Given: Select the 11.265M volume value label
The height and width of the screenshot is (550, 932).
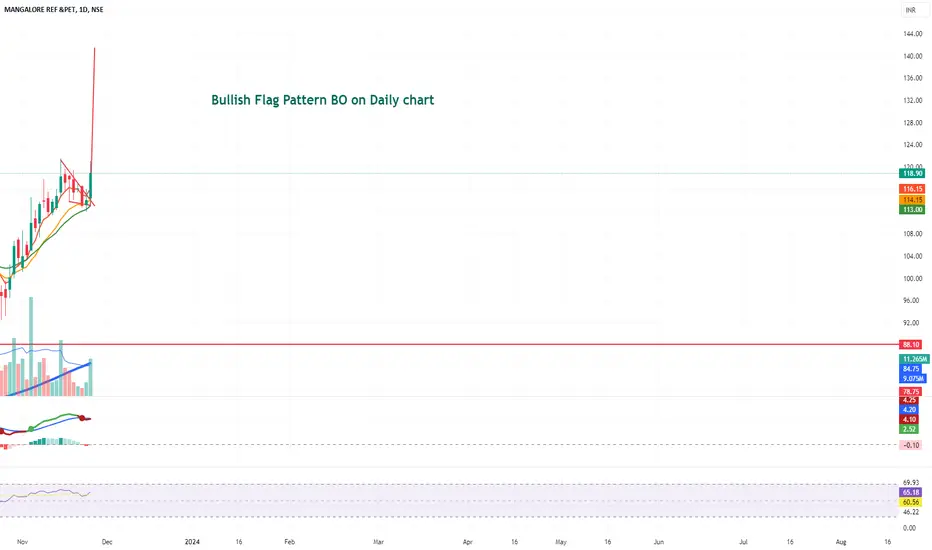Looking at the screenshot, I should point(914,359).
